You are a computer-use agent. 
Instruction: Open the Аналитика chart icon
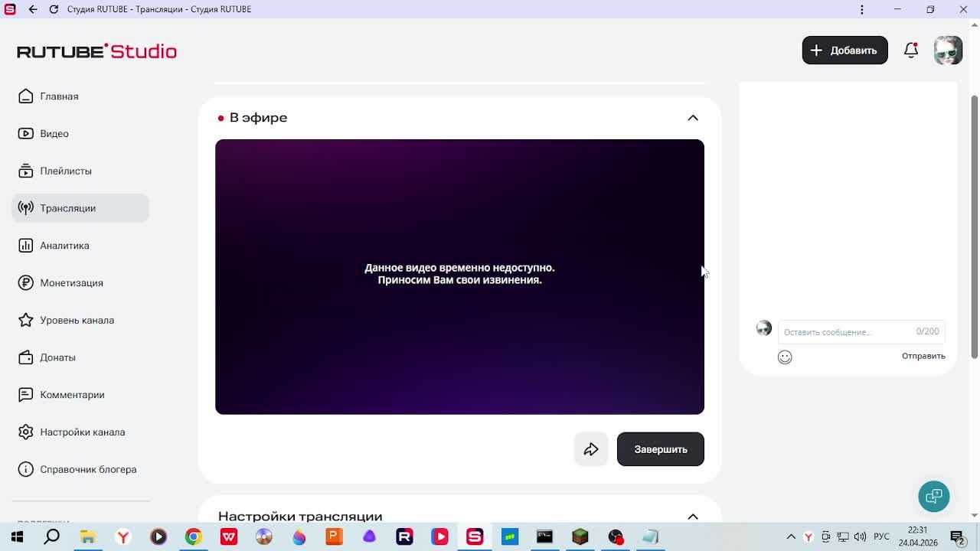click(26, 246)
